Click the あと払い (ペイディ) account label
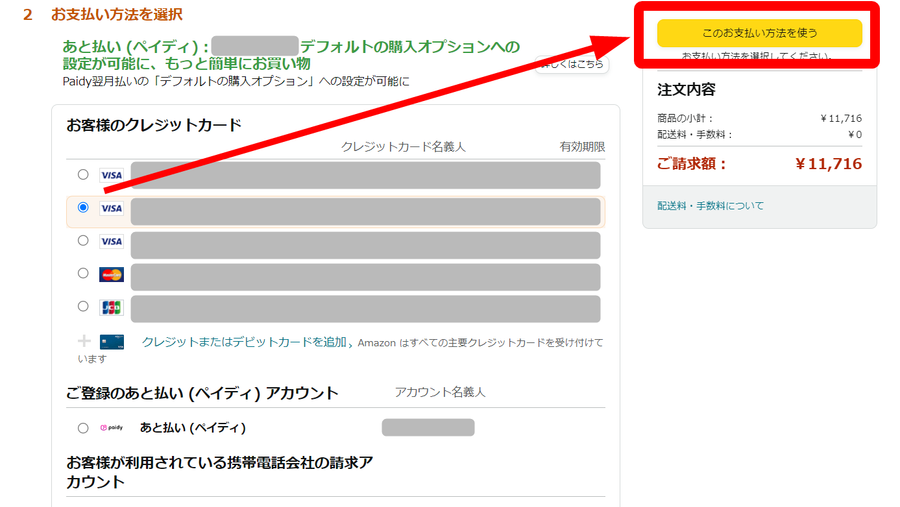The image size is (900, 507). point(193,427)
